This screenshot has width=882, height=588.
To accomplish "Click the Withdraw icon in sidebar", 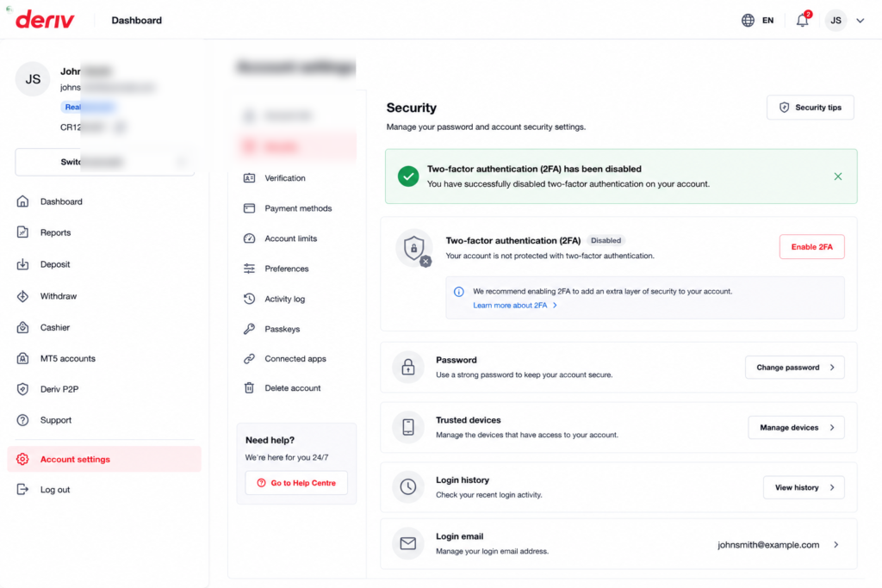I will coord(22,296).
